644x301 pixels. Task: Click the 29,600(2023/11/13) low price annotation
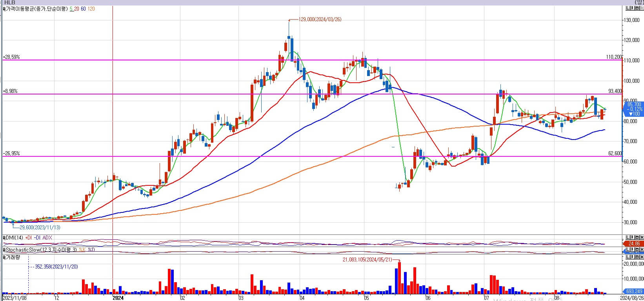point(40,227)
